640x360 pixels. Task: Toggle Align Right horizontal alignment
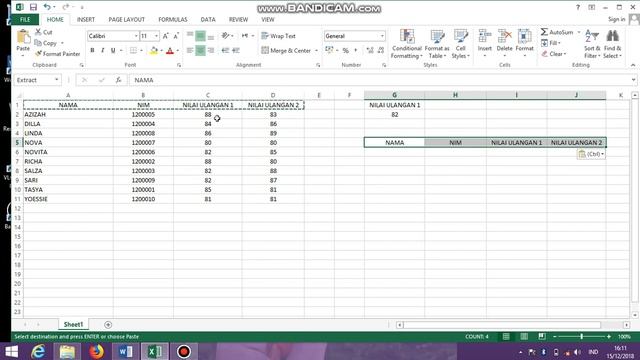coord(211,50)
